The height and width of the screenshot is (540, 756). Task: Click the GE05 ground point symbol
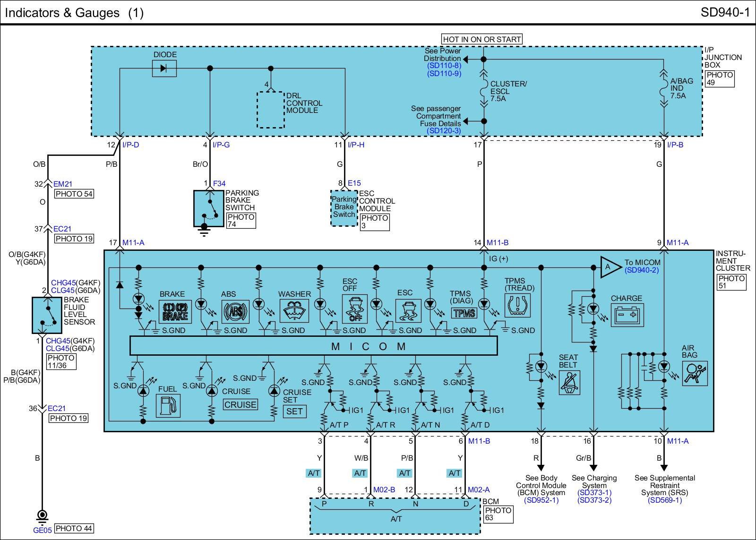tap(42, 515)
